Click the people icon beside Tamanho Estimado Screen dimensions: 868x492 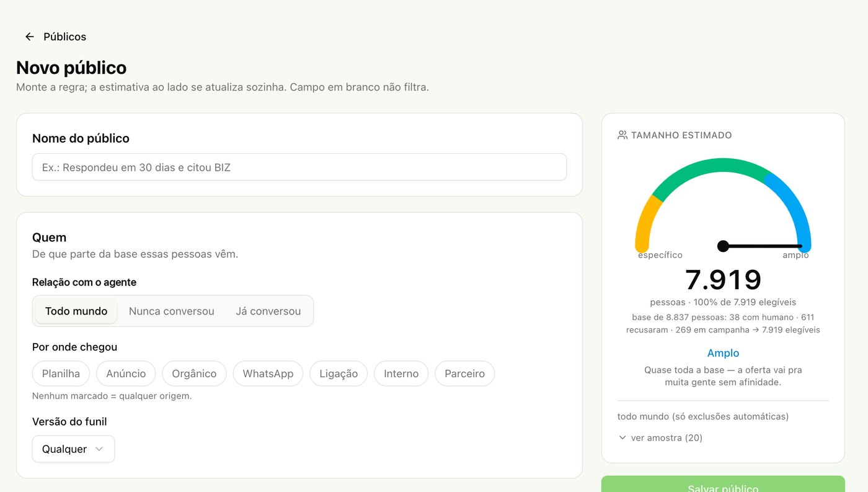click(622, 135)
